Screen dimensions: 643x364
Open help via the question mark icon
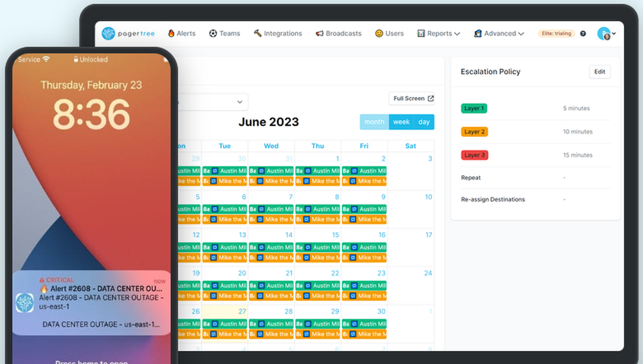tap(583, 33)
